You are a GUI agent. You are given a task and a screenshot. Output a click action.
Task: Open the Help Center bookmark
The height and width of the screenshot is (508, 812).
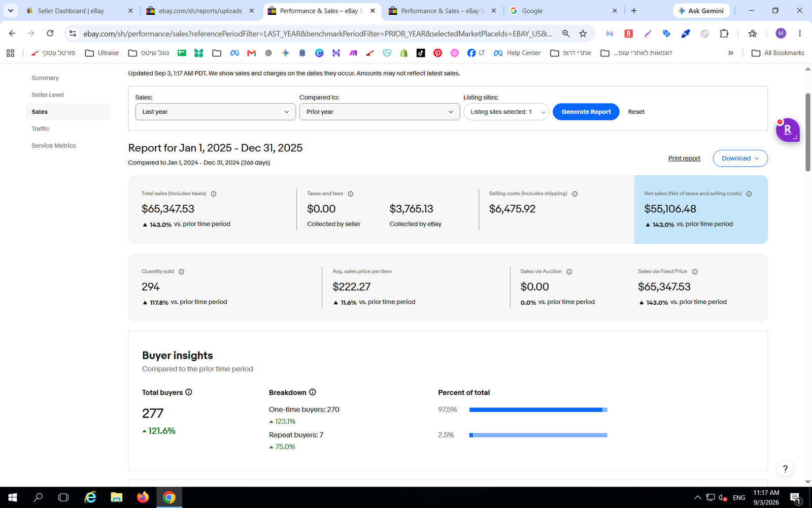[x=517, y=53]
